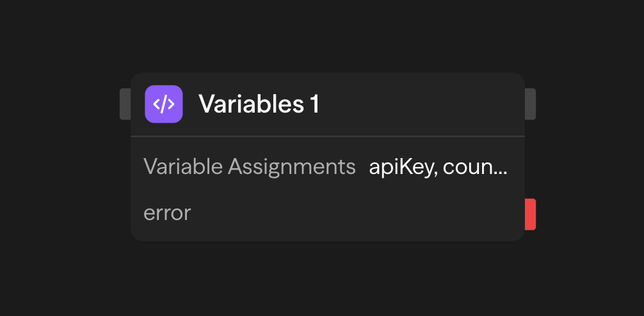Screen dimensions: 644x316
Task: Select the "Variables 1" block title
Action: (x=259, y=104)
